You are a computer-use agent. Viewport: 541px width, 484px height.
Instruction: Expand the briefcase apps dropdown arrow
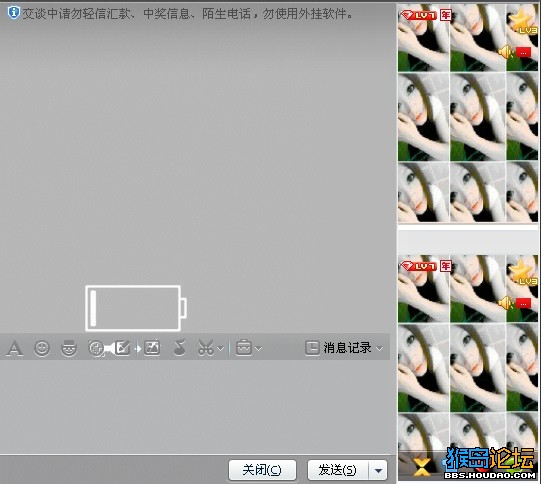(258, 349)
